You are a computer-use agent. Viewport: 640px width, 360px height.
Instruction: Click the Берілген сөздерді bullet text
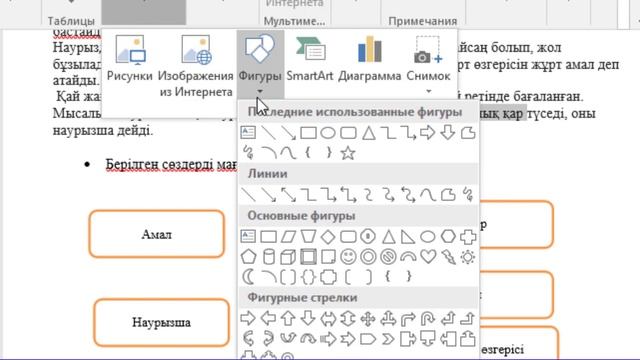(x=171, y=164)
